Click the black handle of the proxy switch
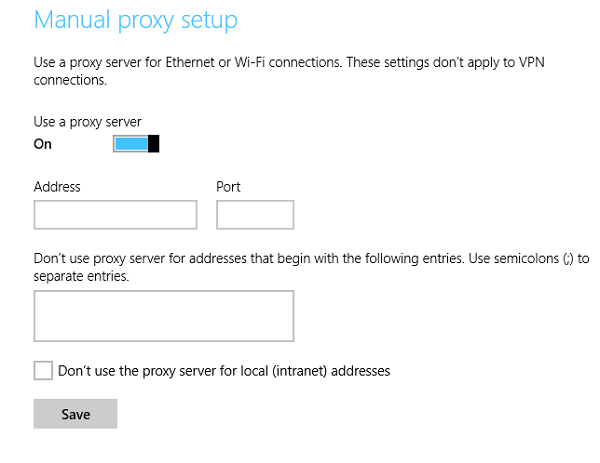The height and width of the screenshot is (463, 600). pos(154,144)
